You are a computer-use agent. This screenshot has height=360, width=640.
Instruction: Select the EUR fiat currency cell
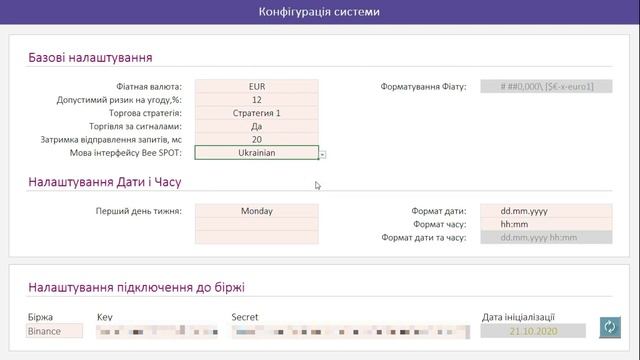(257, 87)
